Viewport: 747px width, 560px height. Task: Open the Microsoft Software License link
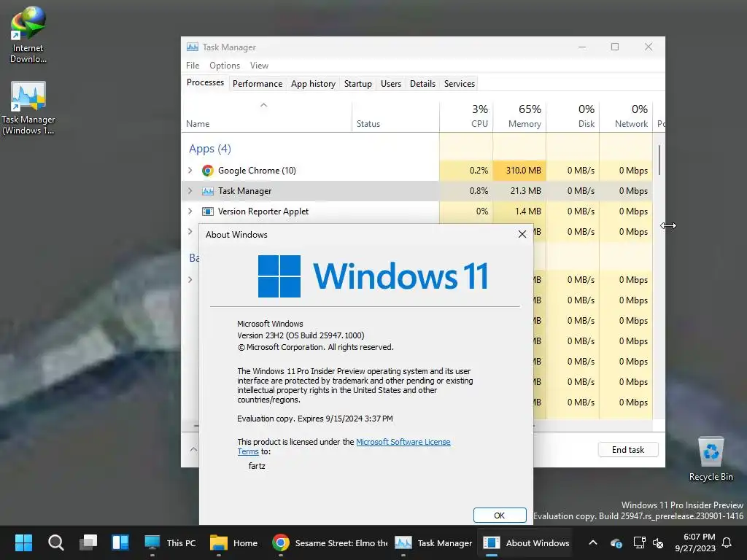coord(403,442)
